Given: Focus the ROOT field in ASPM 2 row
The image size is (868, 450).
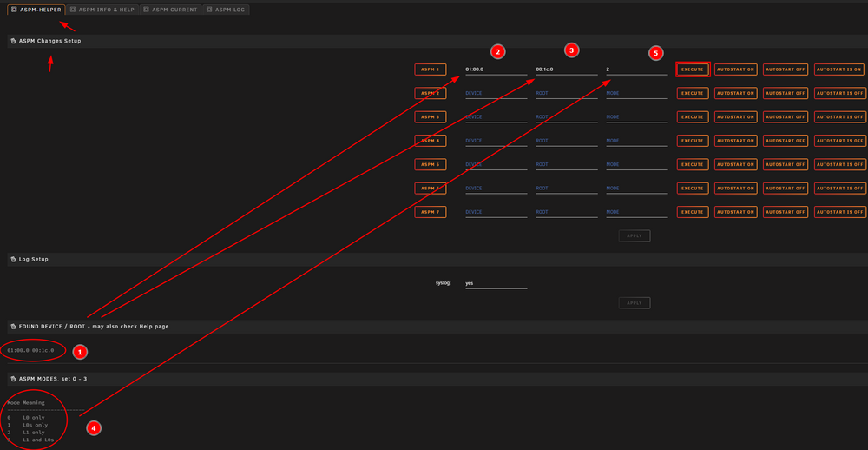Looking at the screenshot, I should pyautogui.click(x=566, y=94).
